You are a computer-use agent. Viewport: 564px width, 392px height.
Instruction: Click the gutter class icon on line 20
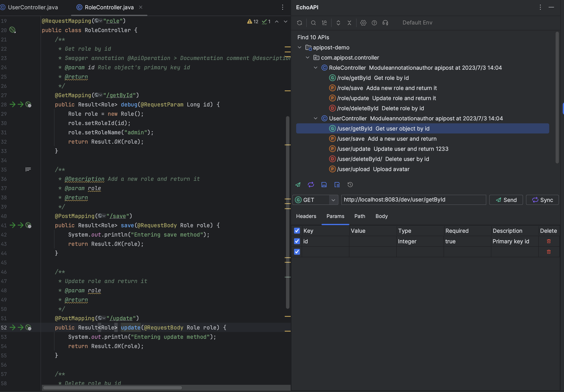(12, 30)
